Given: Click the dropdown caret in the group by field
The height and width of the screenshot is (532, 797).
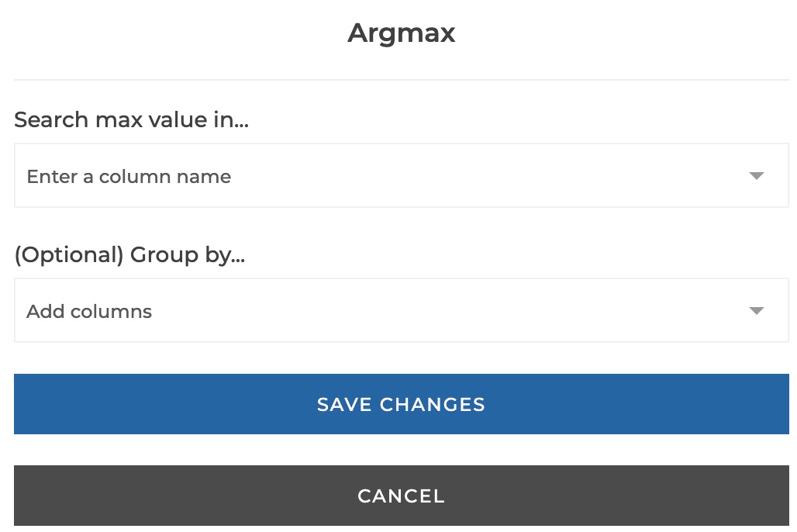Looking at the screenshot, I should pyautogui.click(x=756, y=310).
